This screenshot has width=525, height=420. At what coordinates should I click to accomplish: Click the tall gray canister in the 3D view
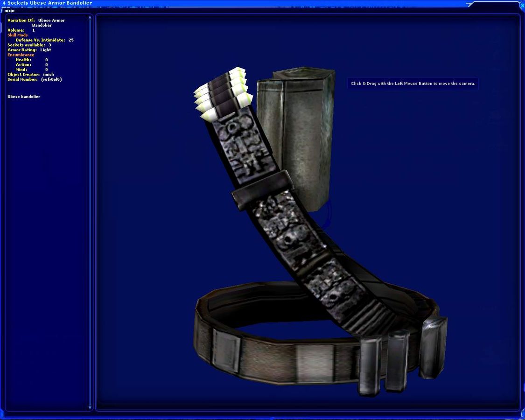point(296,135)
